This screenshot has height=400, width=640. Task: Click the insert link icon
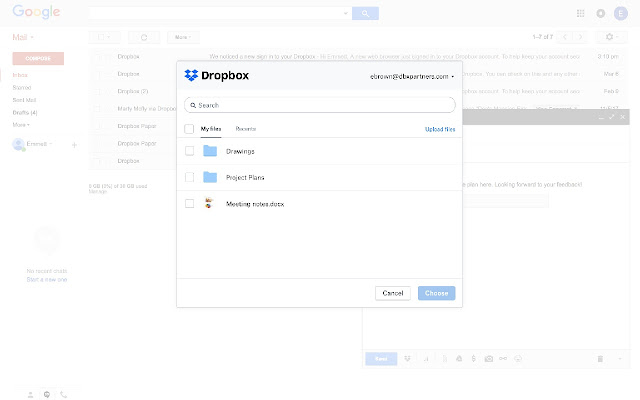[x=503, y=359]
